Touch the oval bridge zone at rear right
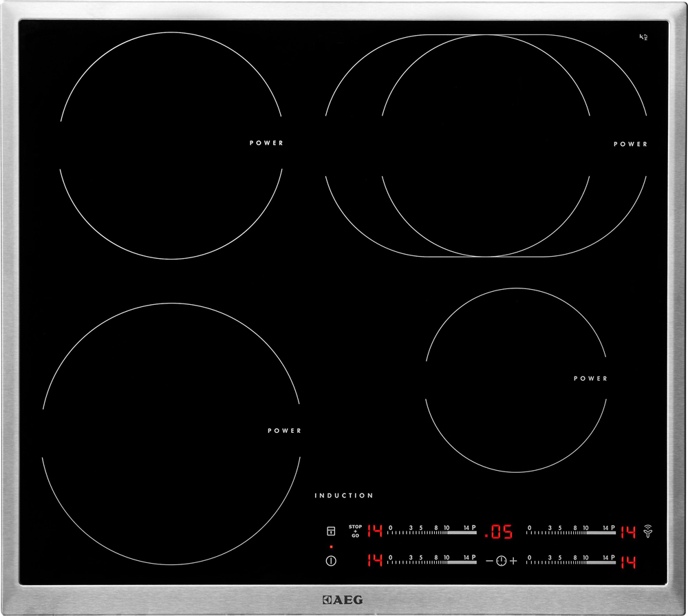 [486, 145]
